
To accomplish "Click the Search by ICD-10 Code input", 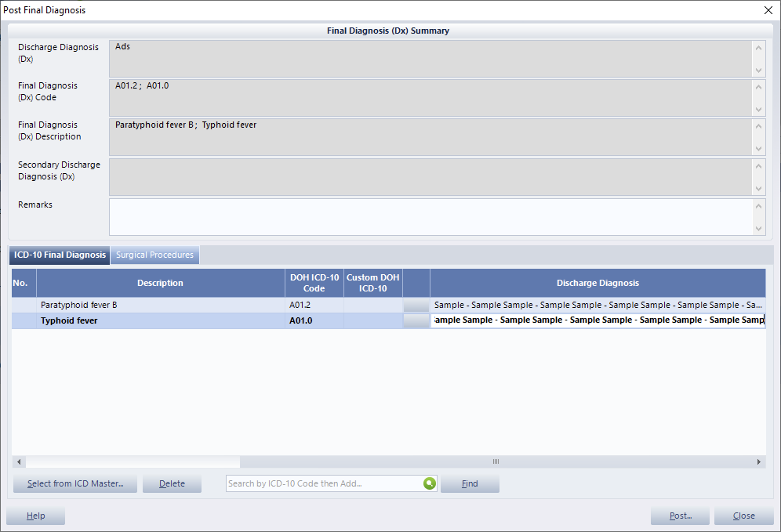I will click(x=323, y=483).
